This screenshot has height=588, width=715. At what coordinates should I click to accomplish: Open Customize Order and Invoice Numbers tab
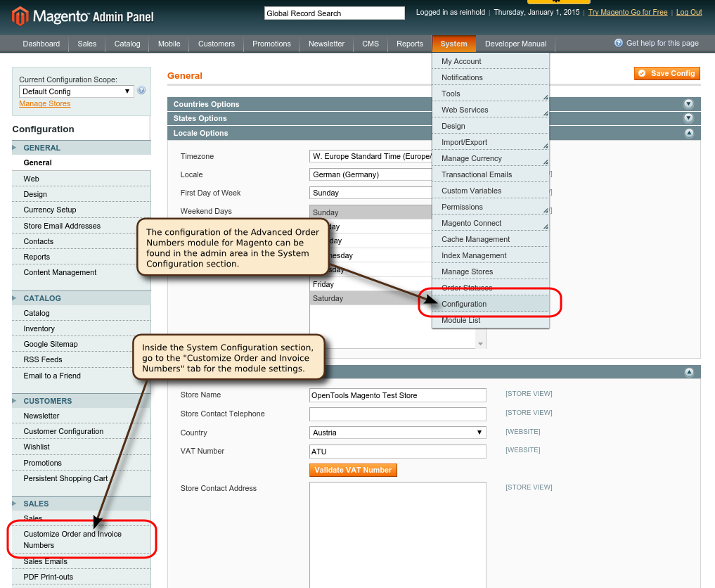click(72, 539)
